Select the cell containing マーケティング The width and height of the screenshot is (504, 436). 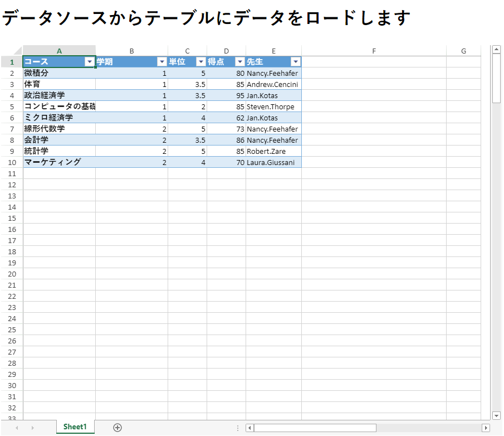[x=59, y=162]
